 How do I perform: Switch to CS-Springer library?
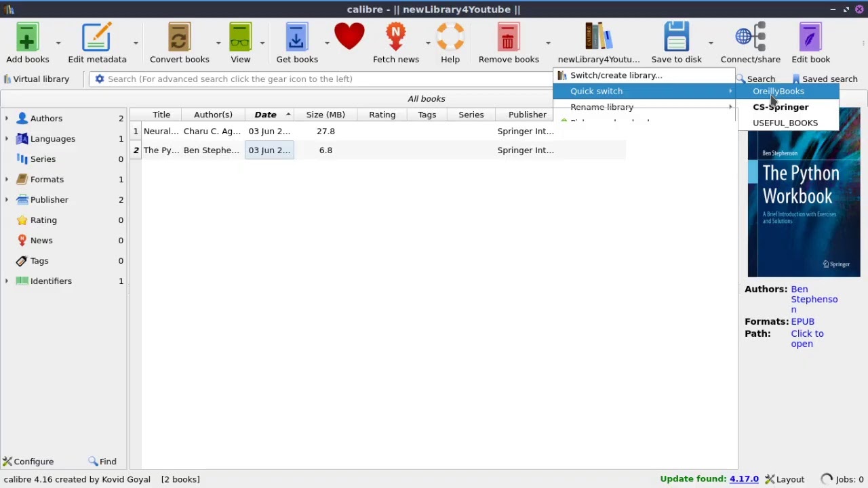[788, 107]
